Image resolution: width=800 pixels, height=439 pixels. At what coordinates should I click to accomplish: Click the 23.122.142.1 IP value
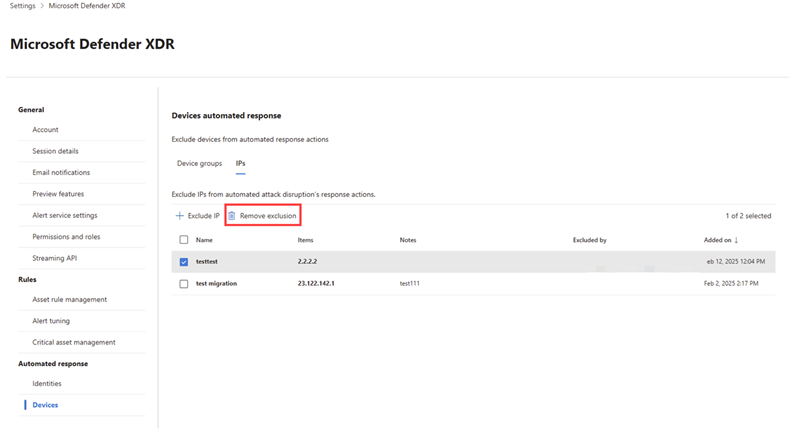316,283
